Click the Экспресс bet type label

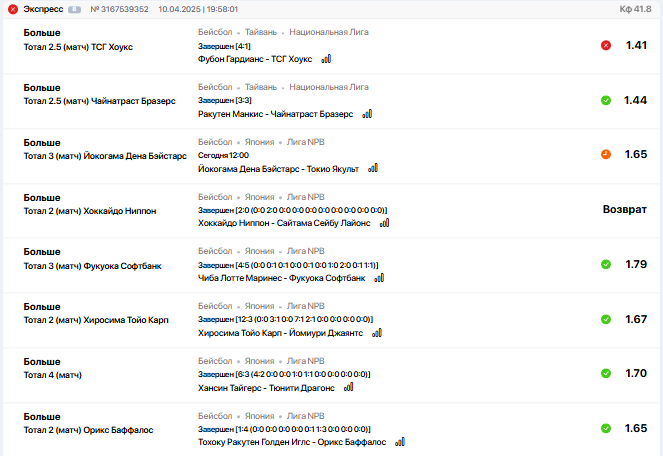[x=43, y=9]
